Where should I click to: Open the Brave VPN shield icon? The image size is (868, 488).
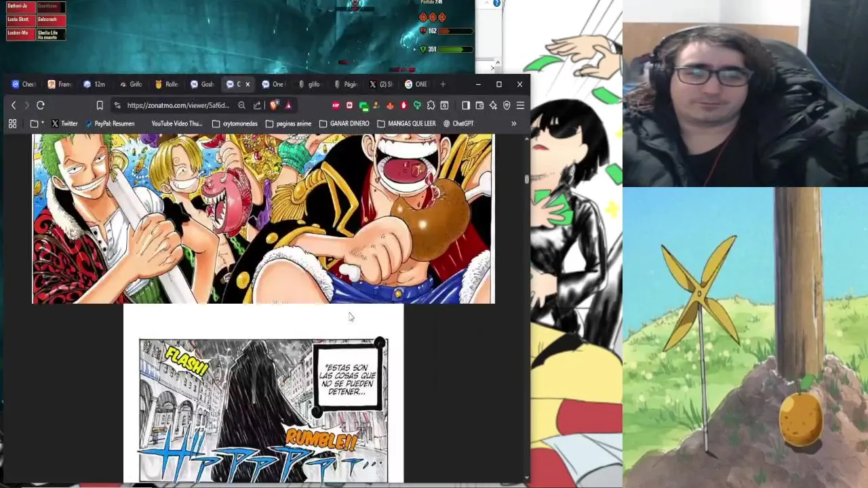point(507,105)
